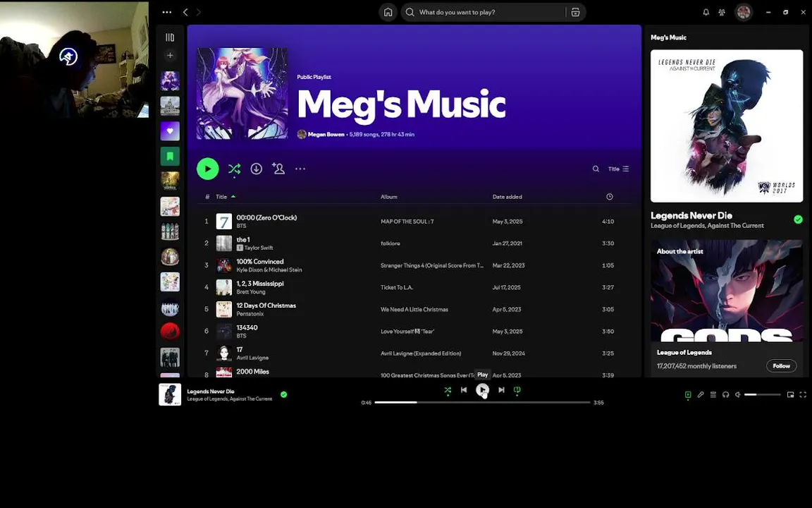
Task: Open the miniplayer icon
Action: (790, 394)
